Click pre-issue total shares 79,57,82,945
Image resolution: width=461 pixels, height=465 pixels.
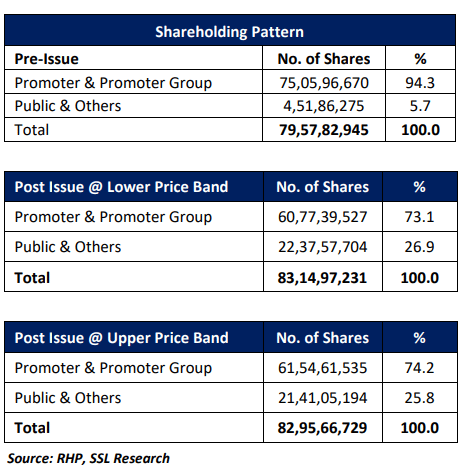coord(324,130)
